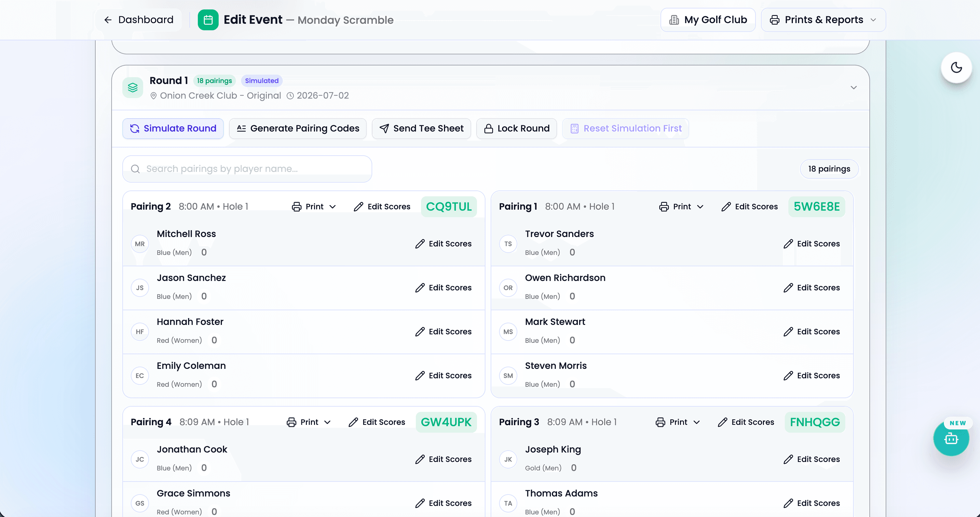This screenshot has width=980, height=517.
Task: Edit scores for Thomas Adams
Action: tap(812, 503)
